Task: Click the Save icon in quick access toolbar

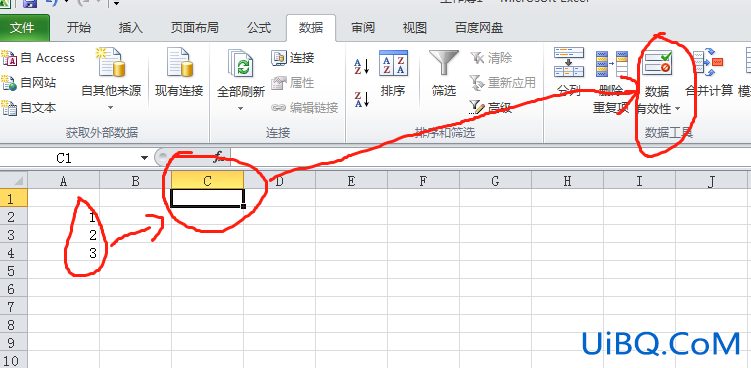Action: (30, 3)
